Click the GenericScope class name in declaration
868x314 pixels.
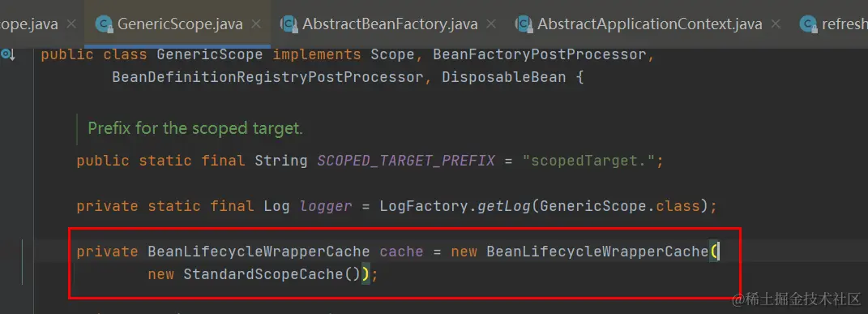pyautogui.click(x=211, y=55)
